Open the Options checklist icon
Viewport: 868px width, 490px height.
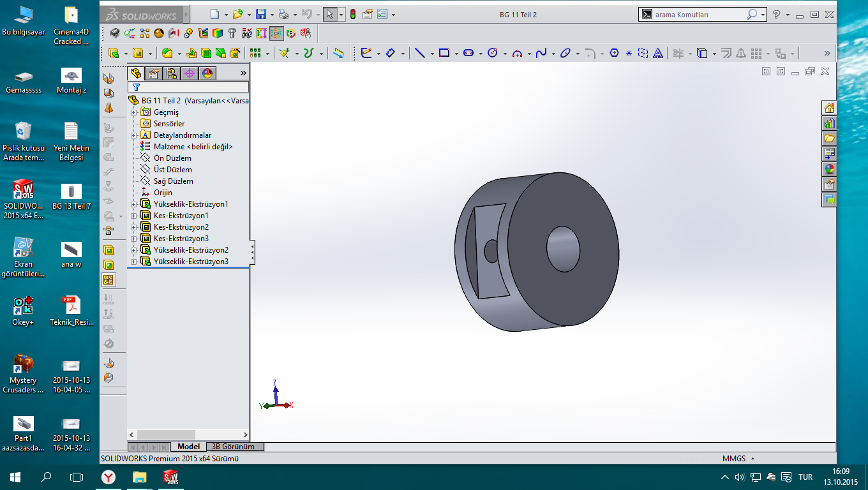point(383,14)
